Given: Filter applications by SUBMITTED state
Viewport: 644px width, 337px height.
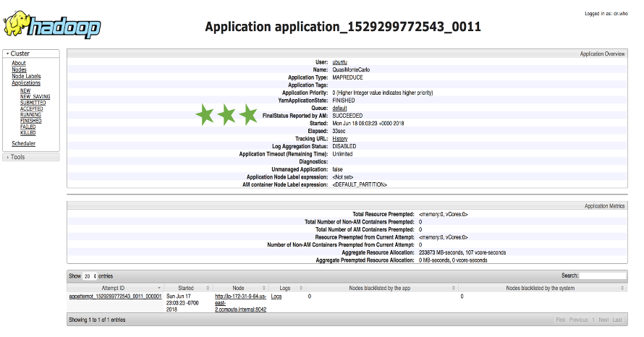Looking at the screenshot, I should (33, 103).
